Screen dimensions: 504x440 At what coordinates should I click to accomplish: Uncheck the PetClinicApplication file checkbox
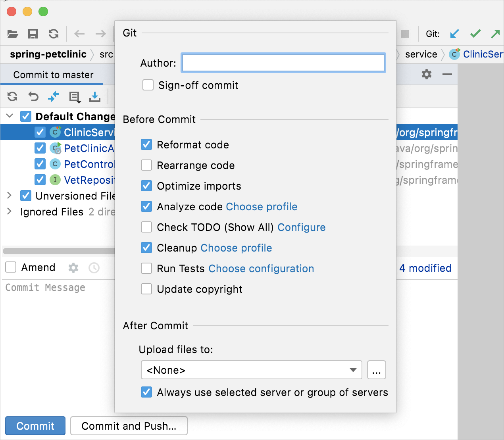pyautogui.click(x=40, y=148)
